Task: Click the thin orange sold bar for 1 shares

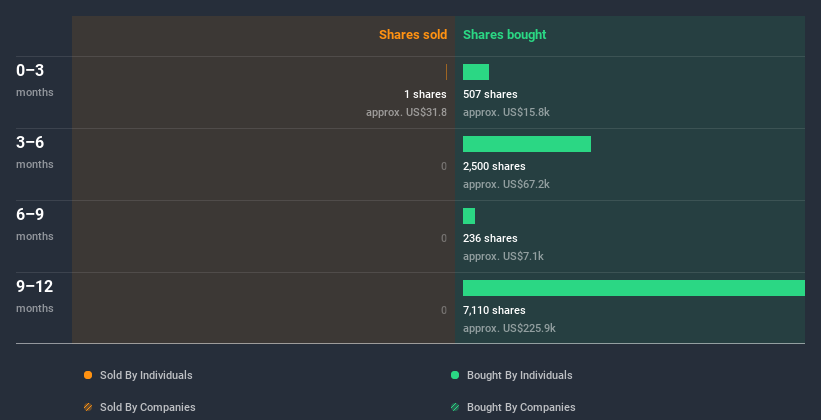Action: tap(446, 72)
